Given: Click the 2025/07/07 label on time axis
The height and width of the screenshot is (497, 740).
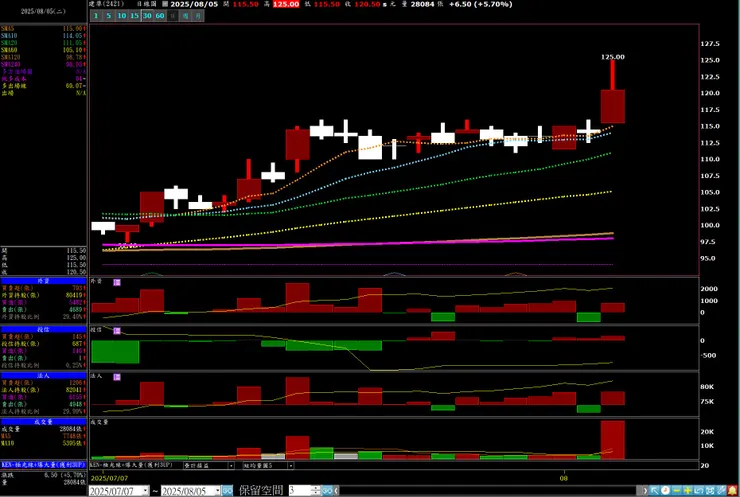Looking at the screenshot, I should 109,478.
